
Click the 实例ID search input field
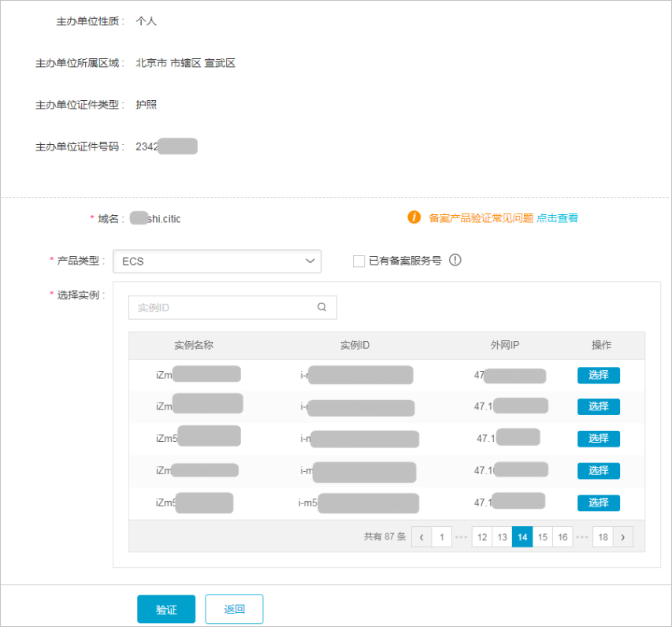[x=225, y=308]
